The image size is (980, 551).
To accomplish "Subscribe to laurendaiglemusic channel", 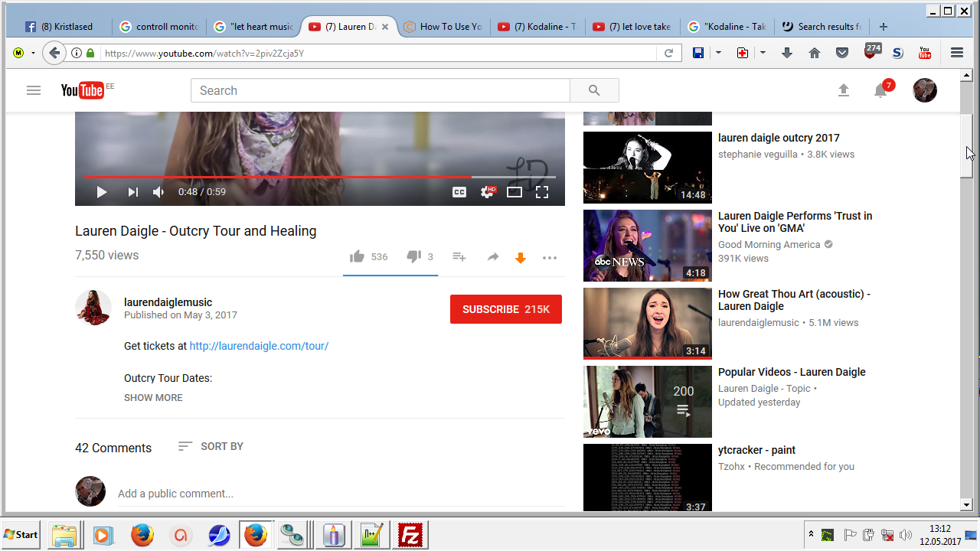I will coord(506,309).
